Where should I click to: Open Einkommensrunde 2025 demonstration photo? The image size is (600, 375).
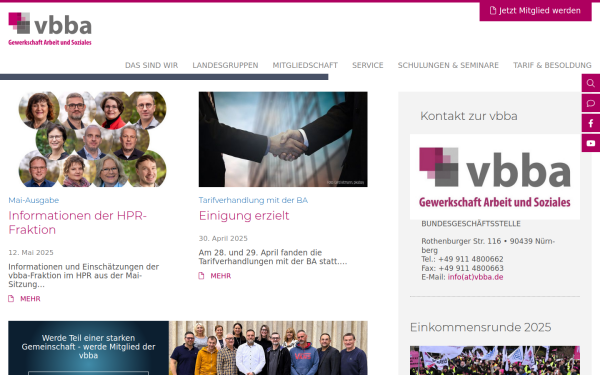click(x=495, y=360)
